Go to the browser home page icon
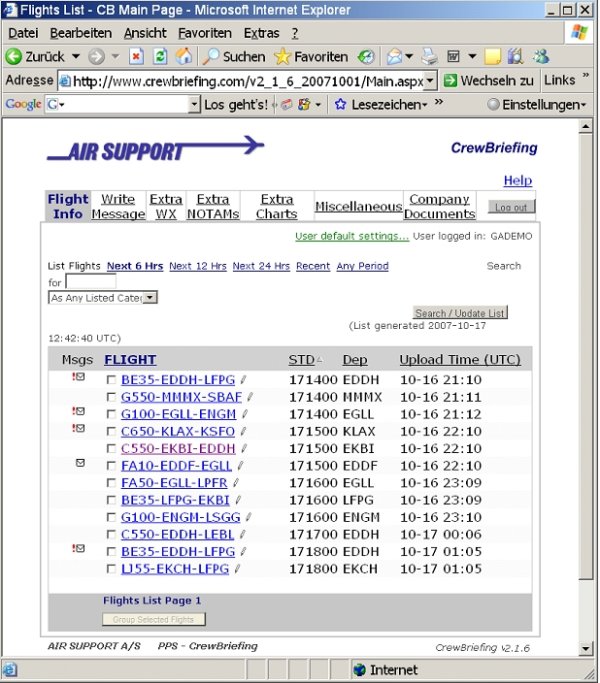This screenshot has height=683, width=600. pos(184,57)
